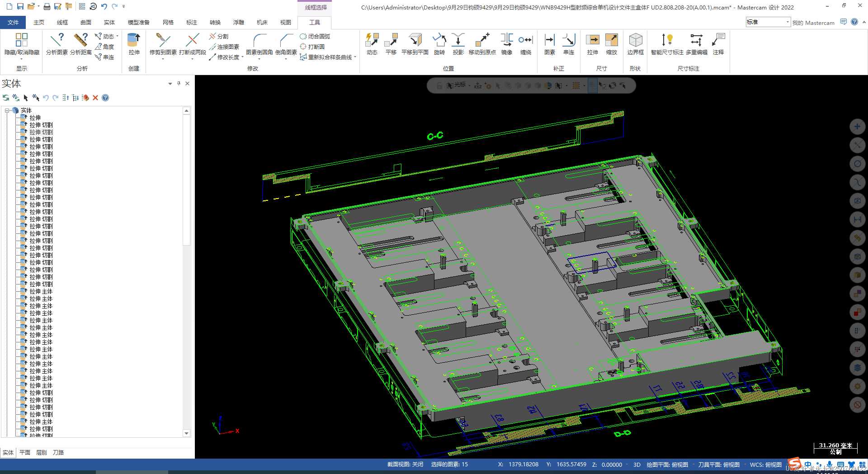This screenshot has width=868, height=474.
Task: Open the 刀路 (Toolpaths) bottom tab
Action: pyautogui.click(x=58, y=452)
